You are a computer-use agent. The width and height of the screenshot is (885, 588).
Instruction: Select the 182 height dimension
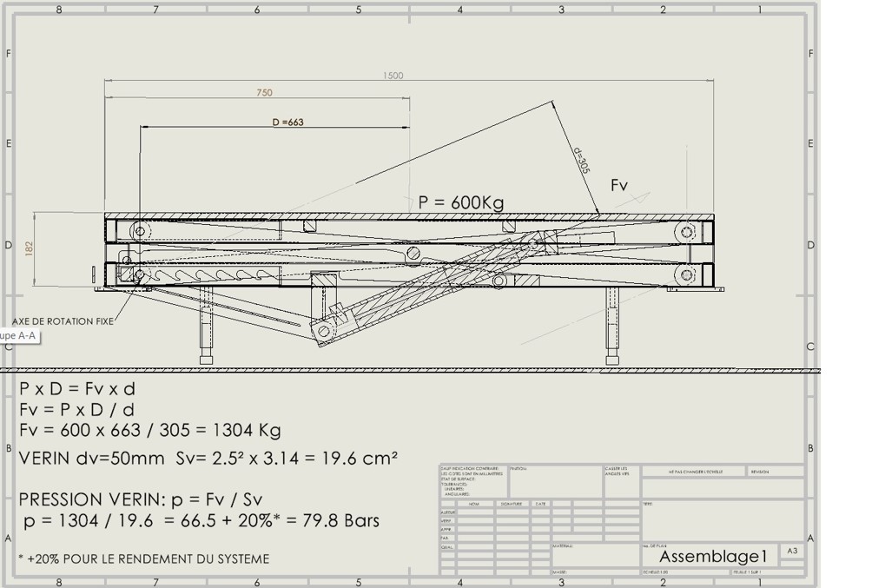pos(30,249)
